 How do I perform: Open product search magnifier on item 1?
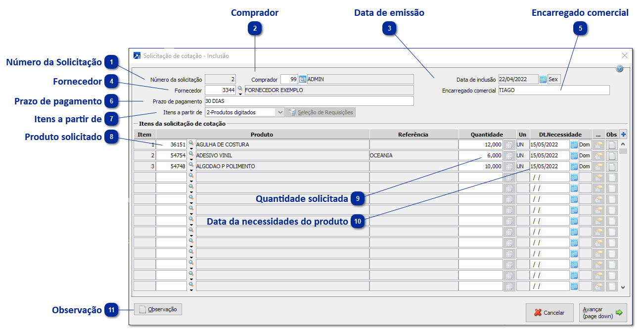pyautogui.click(x=192, y=143)
